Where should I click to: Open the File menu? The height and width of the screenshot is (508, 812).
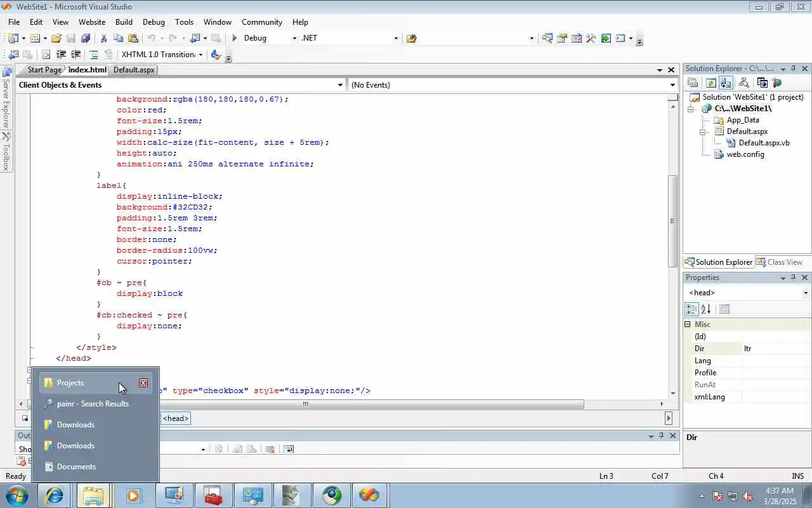[x=14, y=22]
